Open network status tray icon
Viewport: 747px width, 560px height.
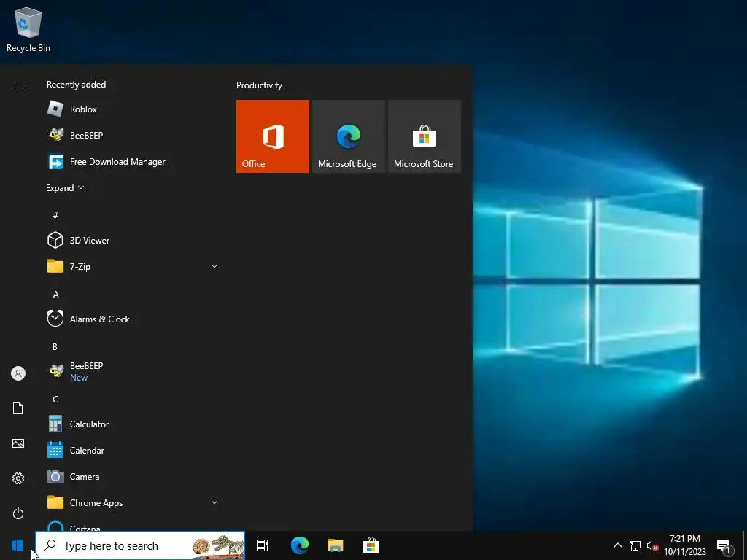coord(635,545)
